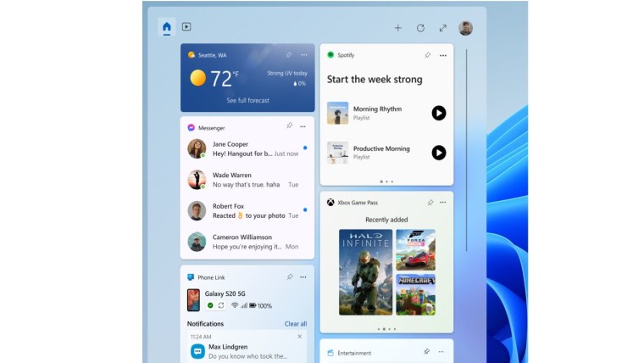This screenshot has width=644, height=363.
Task: Pin the Spotify widget
Action: 428,55
